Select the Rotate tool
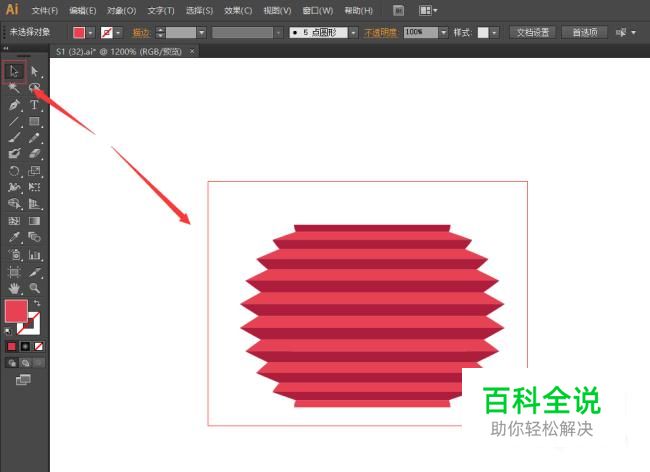The width and height of the screenshot is (650, 472). click(14, 171)
